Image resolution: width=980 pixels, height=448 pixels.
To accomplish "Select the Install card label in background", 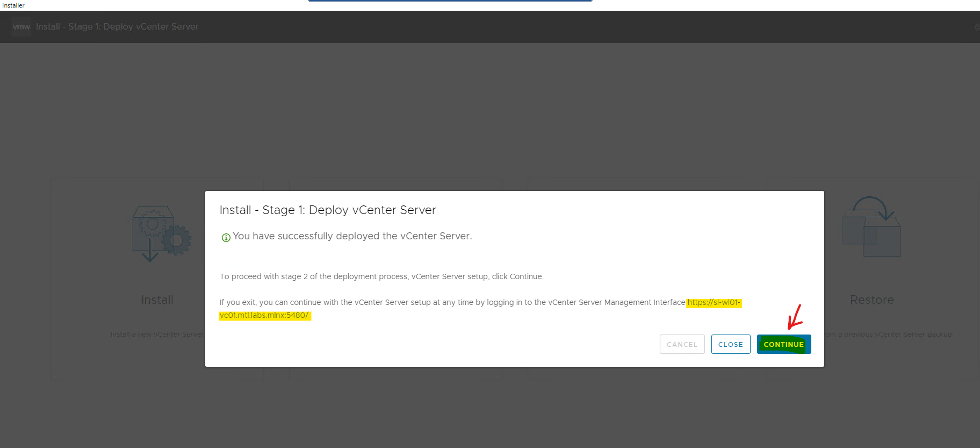I will [157, 300].
